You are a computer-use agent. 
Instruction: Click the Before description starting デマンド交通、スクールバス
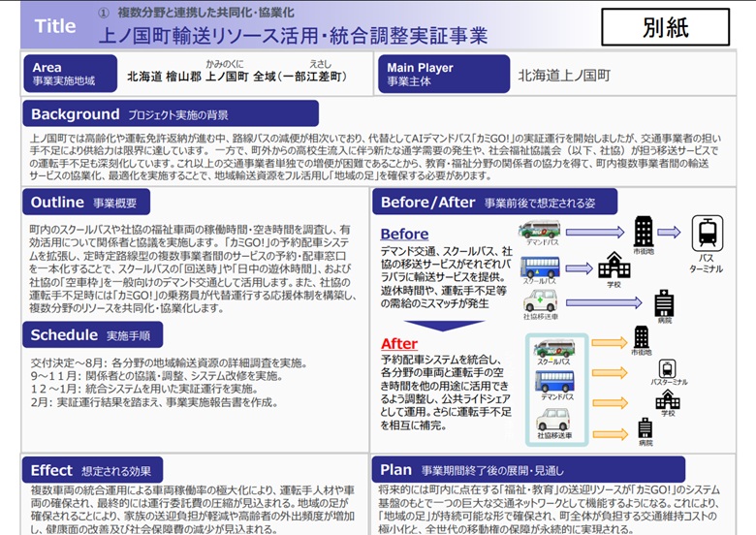pyautogui.click(x=447, y=277)
